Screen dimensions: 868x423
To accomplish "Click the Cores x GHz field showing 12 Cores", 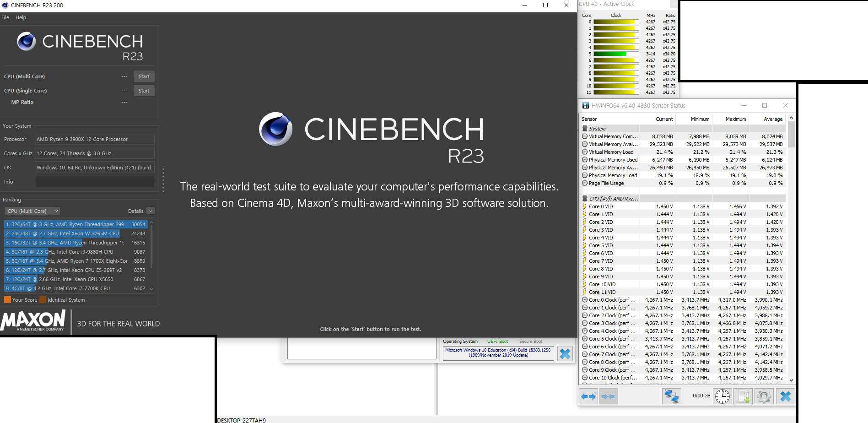I will coord(95,153).
